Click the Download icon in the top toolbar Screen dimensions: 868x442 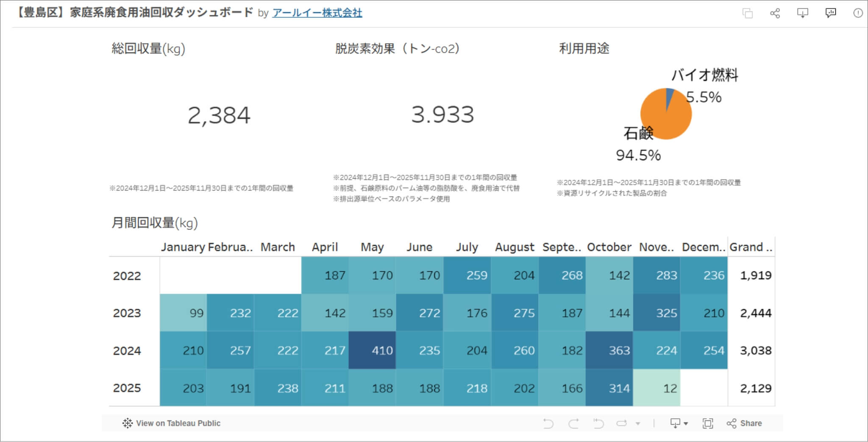[x=802, y=13]
